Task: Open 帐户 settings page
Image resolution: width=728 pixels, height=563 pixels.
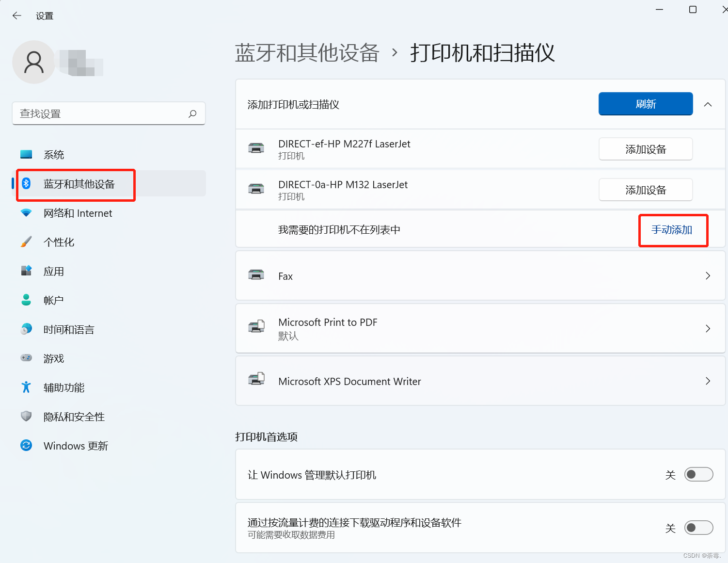Action: pyautogui.click(x=109, y=300)
